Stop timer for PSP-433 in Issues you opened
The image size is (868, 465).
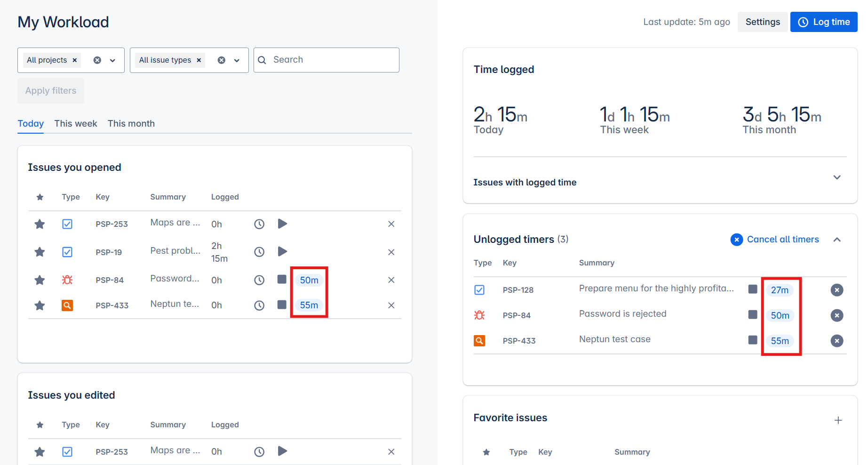[282, 305]
